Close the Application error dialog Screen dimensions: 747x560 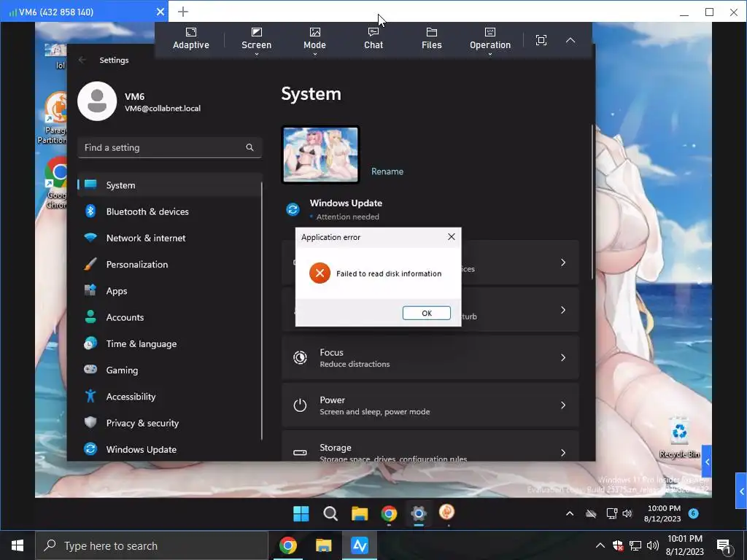coord(451,237)
